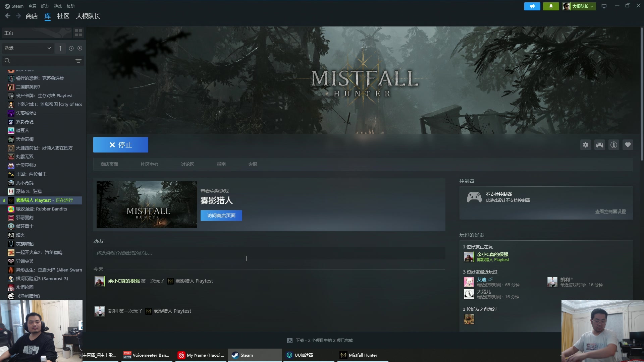Click the 下载 status bar text
Image resolution: width=644 pixels, height=362 pixels.
tap(324, 341)
